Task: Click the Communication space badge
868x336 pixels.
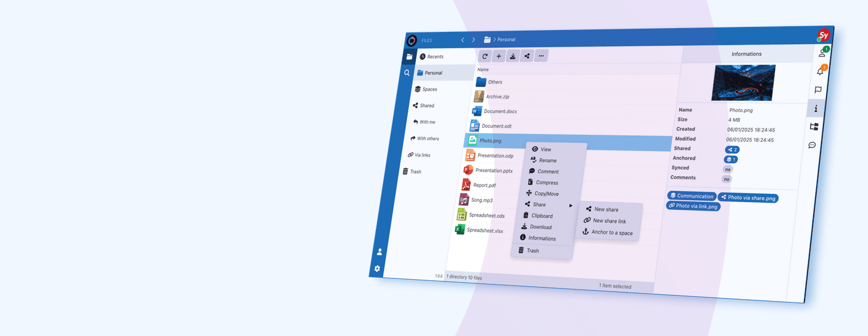Action: click(x=691, y=196)
